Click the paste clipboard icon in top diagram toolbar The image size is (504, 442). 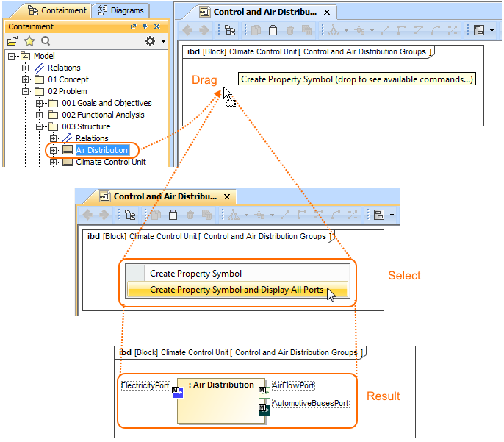point(273,30)
